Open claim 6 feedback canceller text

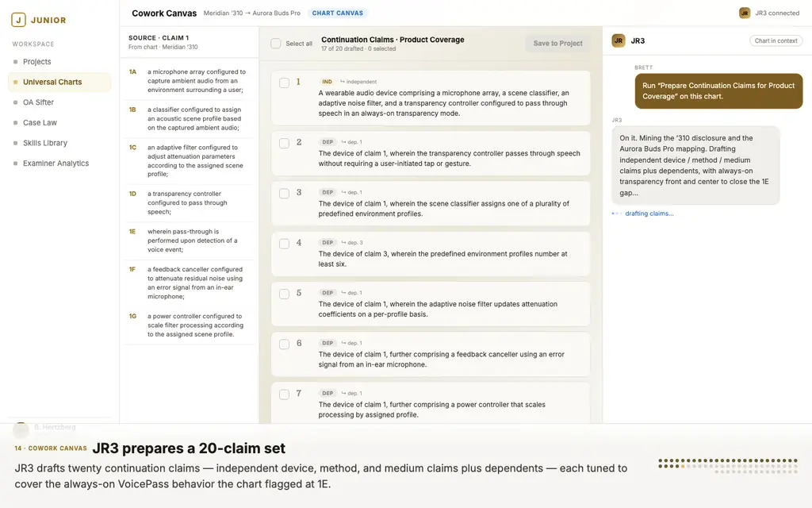[441, 360]
